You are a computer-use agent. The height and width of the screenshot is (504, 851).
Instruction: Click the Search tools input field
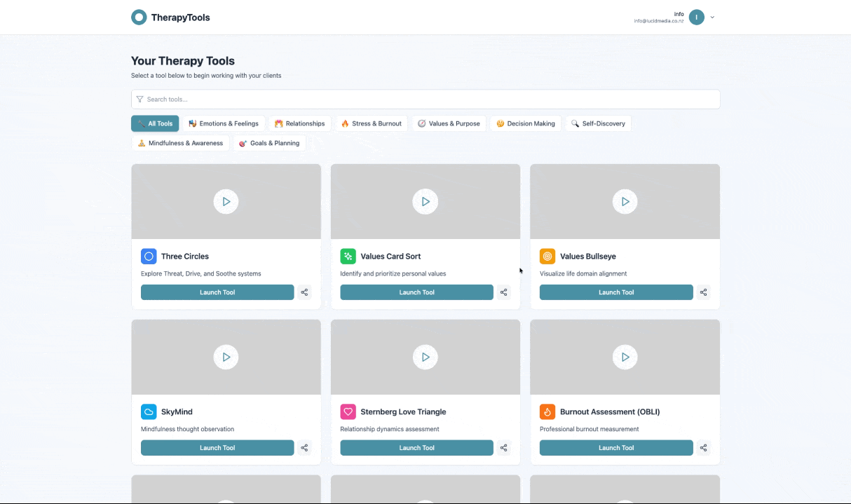[425, 100]
